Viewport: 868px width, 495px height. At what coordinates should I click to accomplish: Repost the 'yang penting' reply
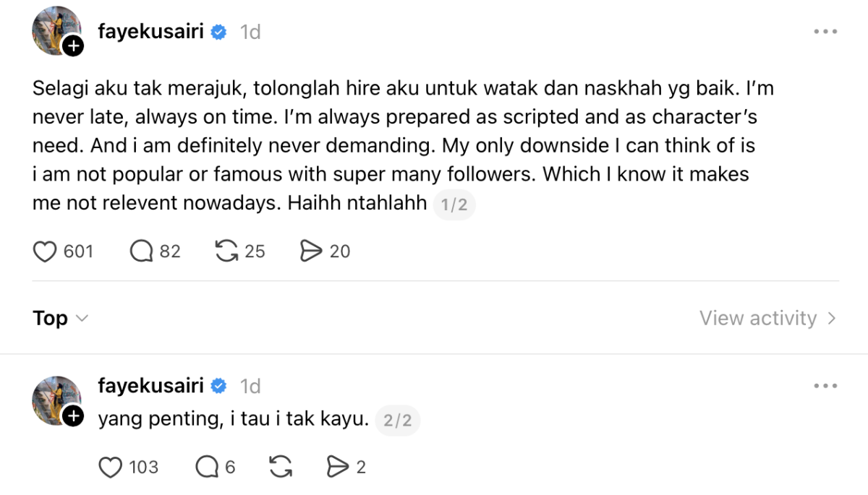[x=280, y=468]
